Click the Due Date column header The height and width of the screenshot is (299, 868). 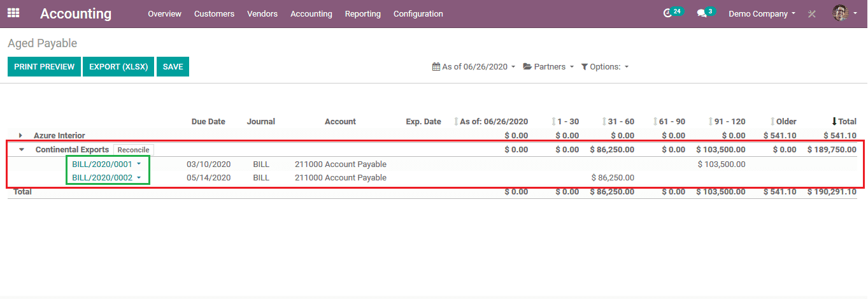coord(208,121)
